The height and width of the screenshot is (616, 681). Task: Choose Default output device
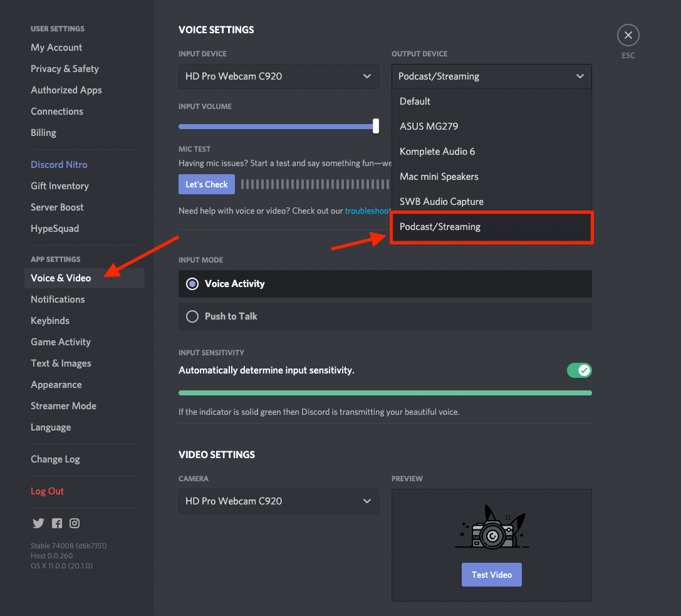pos(492,102)
